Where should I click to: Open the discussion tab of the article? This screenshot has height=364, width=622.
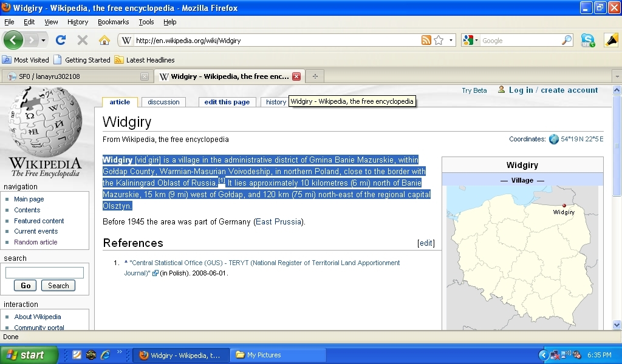point(163,102)
